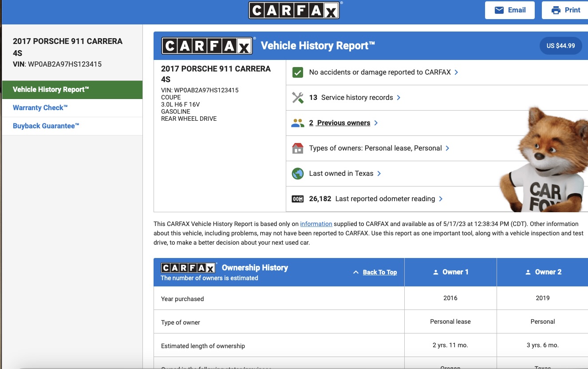Viewport: 588px width, 369px height.
Task: Open the 2 Previous owners link
Action: 339,123
